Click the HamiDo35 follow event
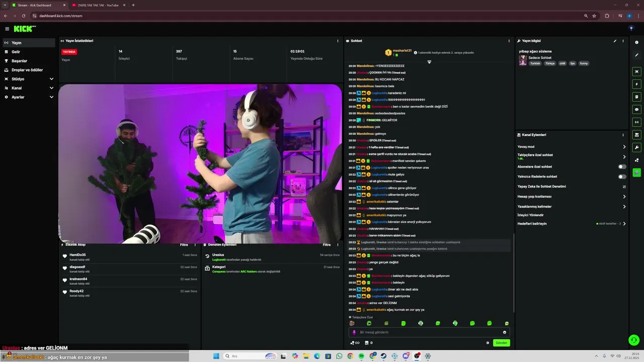Screen dimensions: 644x362 130,256
